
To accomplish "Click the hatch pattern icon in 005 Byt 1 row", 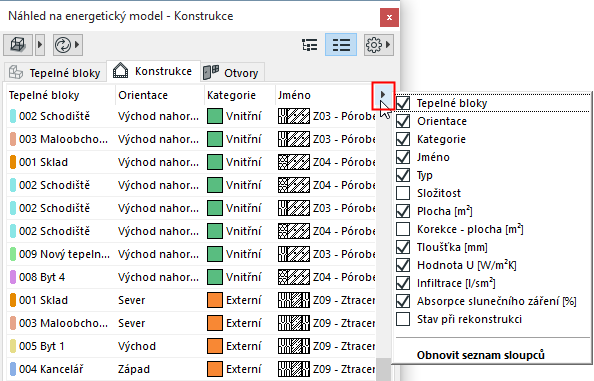I will 294,346.
